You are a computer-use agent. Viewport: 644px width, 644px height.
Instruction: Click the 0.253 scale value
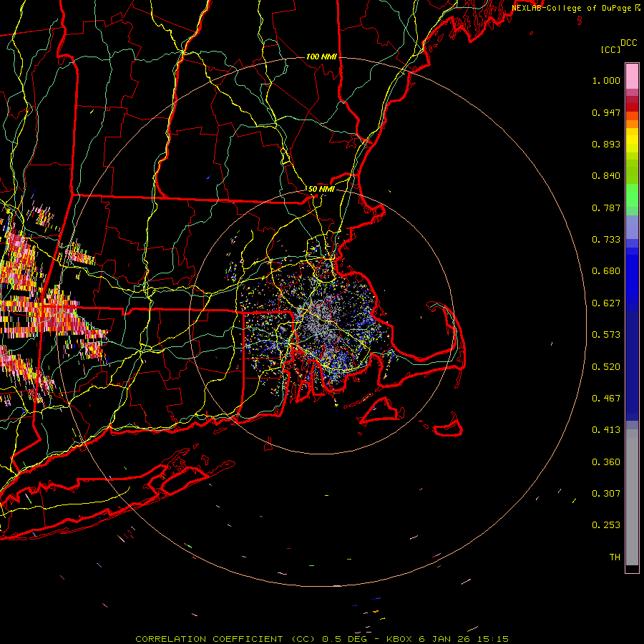(606, 525)
